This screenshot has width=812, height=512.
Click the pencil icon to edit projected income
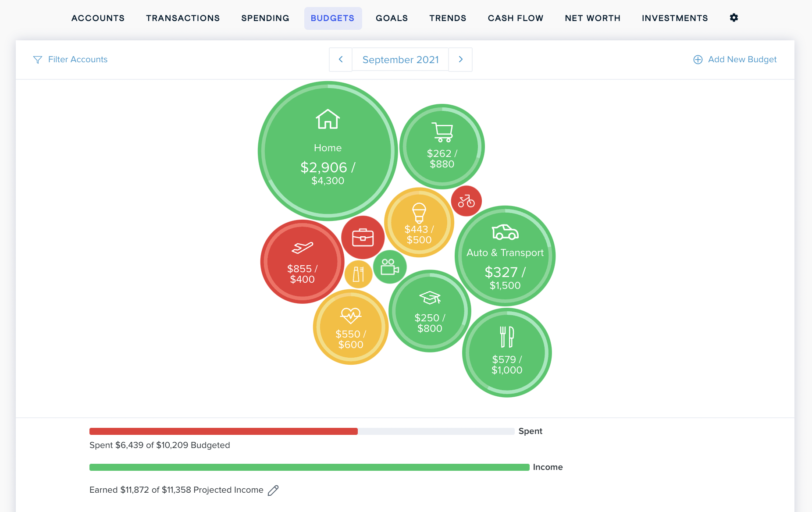(x=273, y=490)
